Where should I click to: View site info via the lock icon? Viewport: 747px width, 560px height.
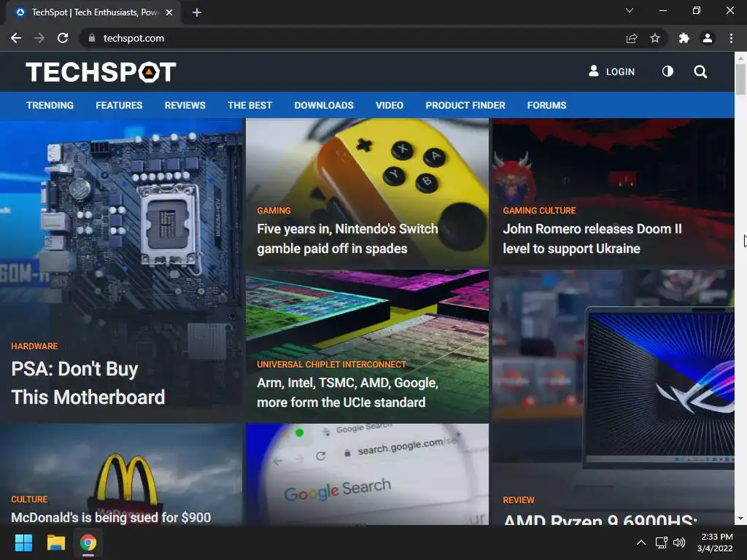click(92, 38)
